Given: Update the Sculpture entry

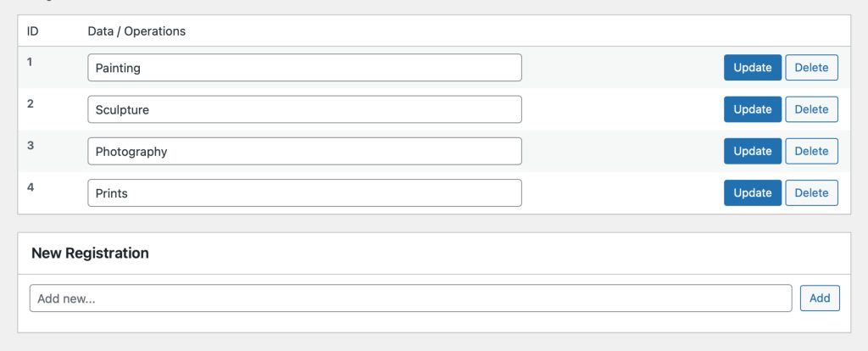Looking at the screenshot, I should tap(752, 109).
